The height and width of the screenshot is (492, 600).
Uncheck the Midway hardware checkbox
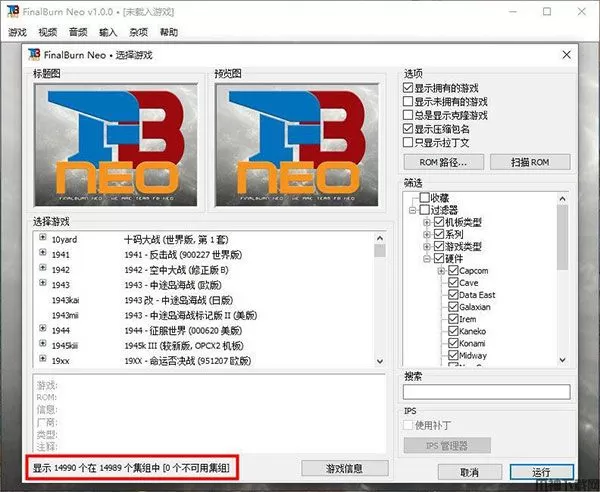pos(453,355)
